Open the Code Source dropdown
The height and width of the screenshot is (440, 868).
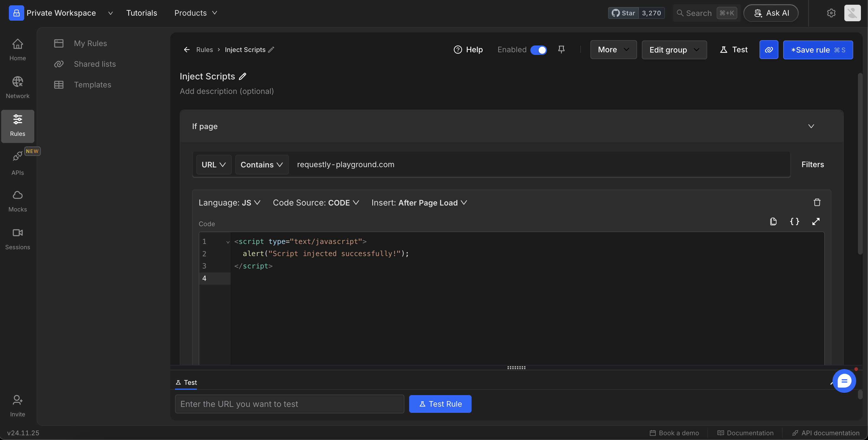[x=316, y=203]
